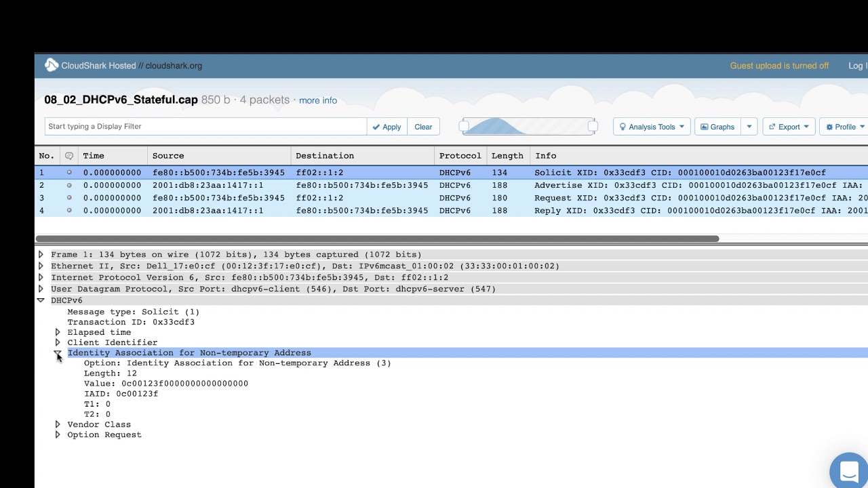The image size is (868, 488).
Task: Select packet 3 Request row
Action: point(451,198)
